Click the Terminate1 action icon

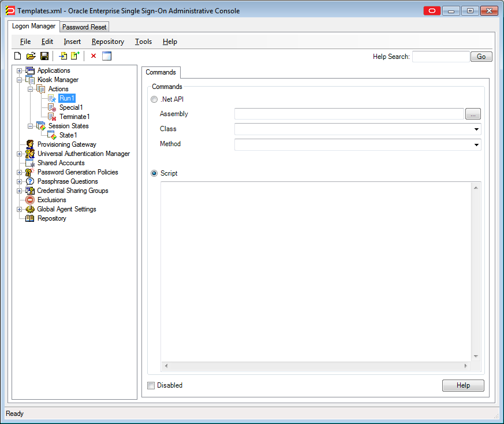coord(52,117)
